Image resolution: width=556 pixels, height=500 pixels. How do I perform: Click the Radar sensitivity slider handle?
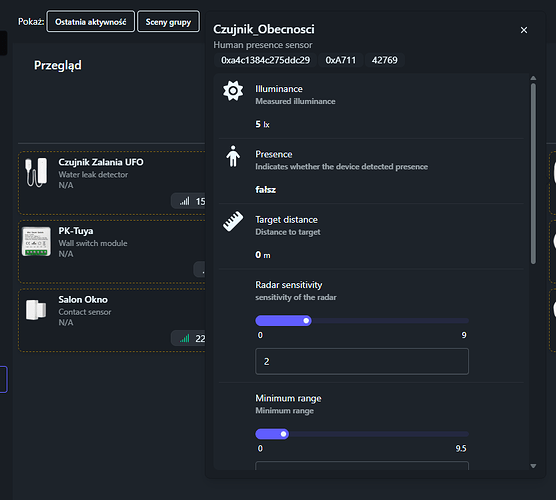306,321
